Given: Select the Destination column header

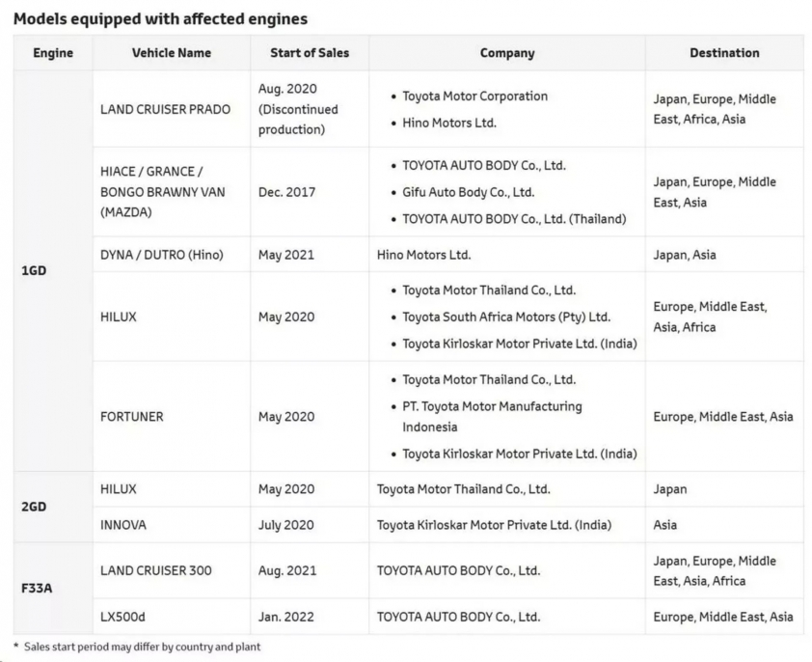Looking at the screenshot, I should coord(724,53).
